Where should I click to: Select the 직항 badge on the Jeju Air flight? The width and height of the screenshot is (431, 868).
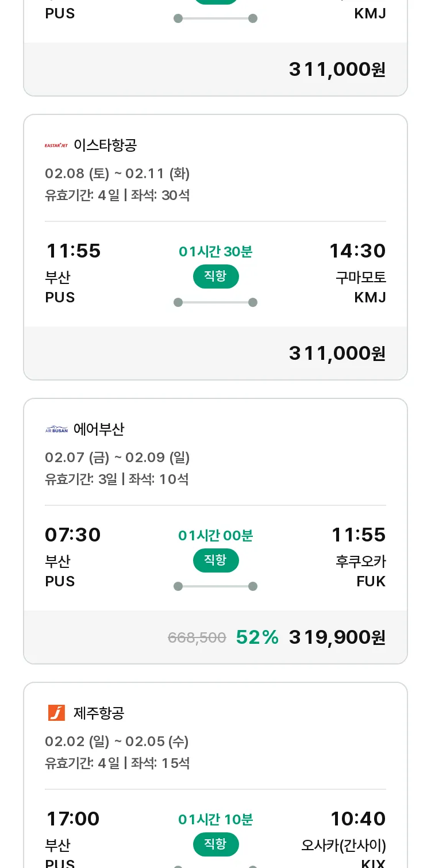point(215,844)
